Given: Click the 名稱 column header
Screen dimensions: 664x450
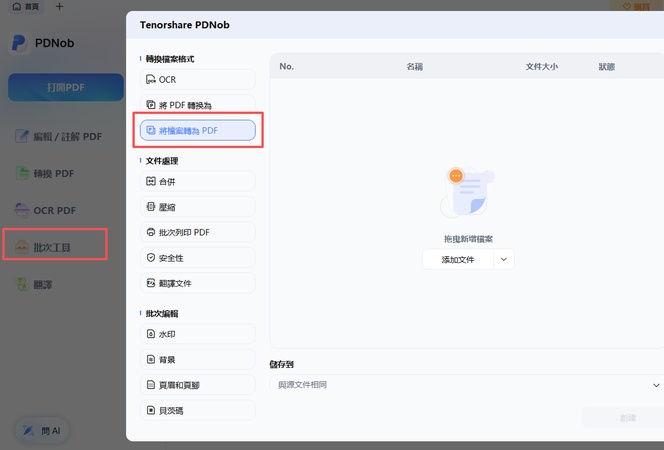Looking at the screenshot, I should (x=415, y=66).
